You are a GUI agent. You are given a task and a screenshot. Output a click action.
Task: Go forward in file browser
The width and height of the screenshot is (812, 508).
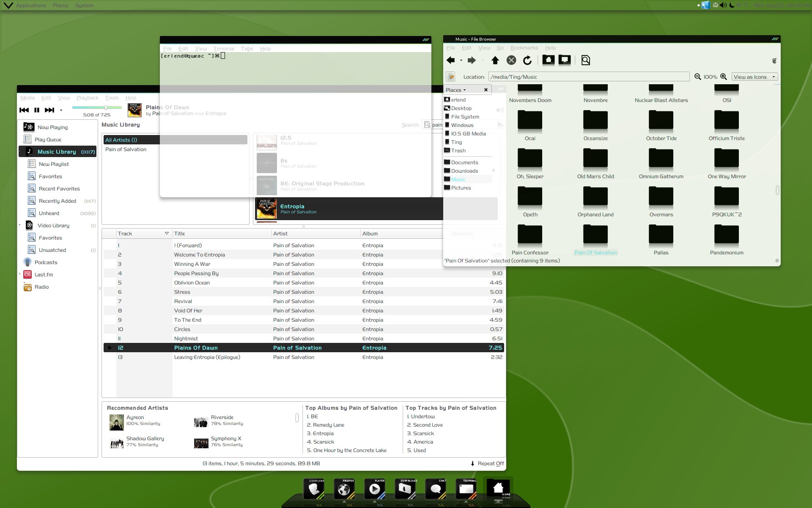[472, 60]
